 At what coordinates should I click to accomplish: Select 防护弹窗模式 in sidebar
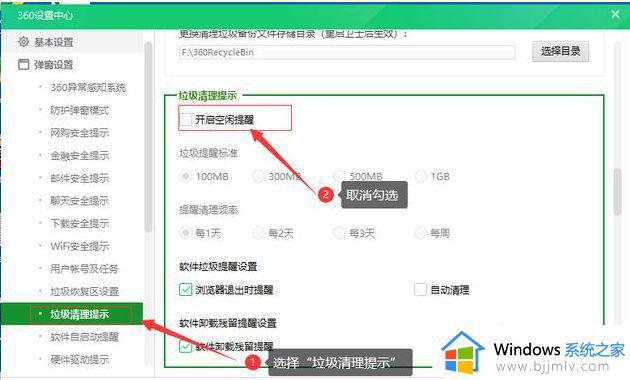pos(79,110)
